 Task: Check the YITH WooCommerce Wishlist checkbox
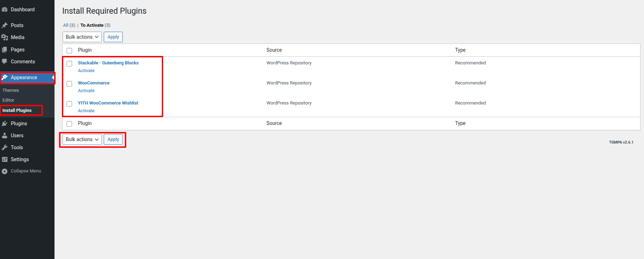point(69,104)
